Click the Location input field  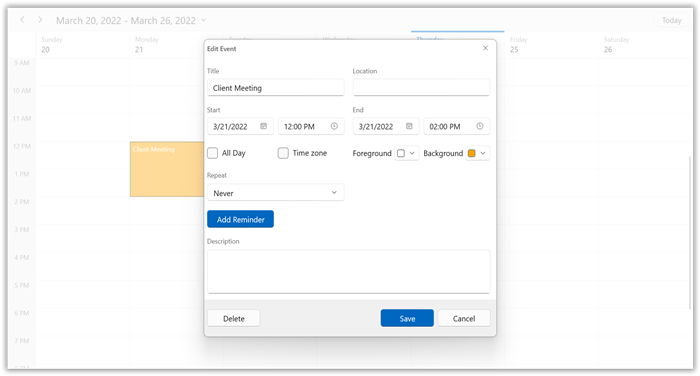click(421, 88)
